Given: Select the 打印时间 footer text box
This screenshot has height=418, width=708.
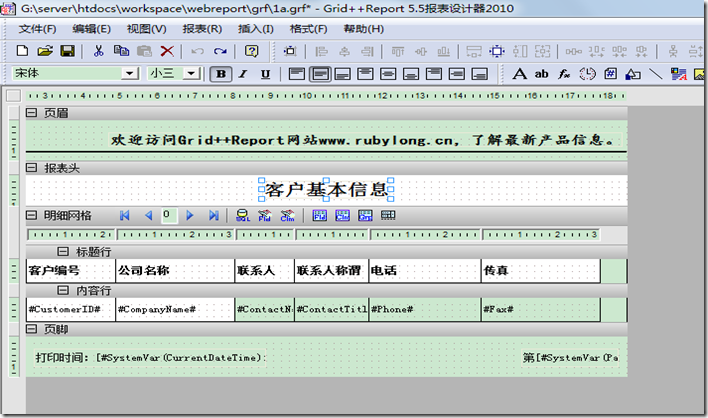Looking at the screenshot, I should (150, 358).
